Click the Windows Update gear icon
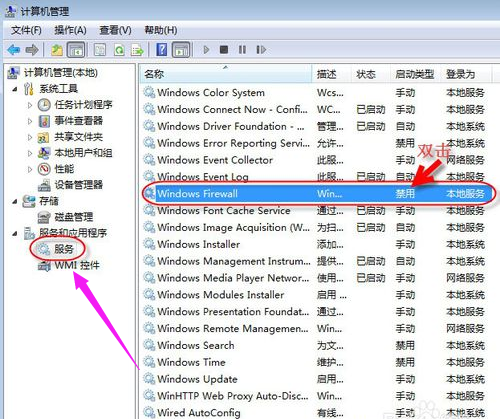The height and width of the screenshot is (419, 501). click(x=149, y=379)
